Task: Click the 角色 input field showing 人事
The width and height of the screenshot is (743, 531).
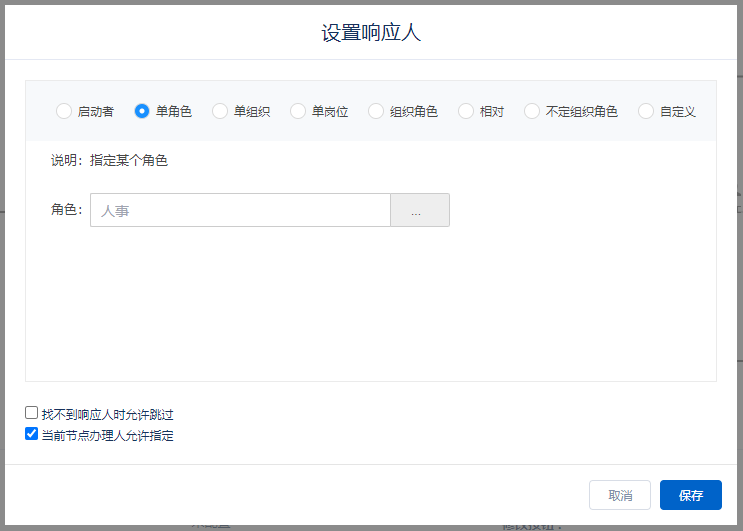Action: [240, 210]
